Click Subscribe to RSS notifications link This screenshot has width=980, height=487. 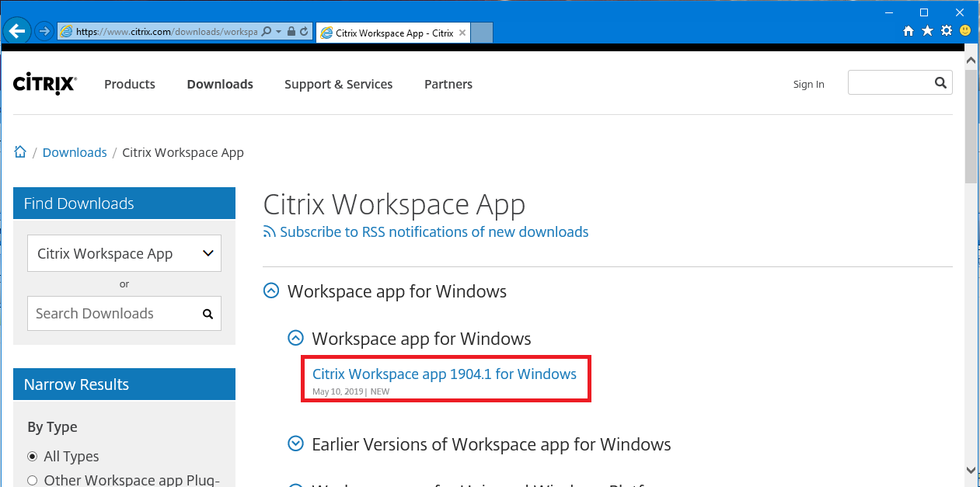(434, 231)
